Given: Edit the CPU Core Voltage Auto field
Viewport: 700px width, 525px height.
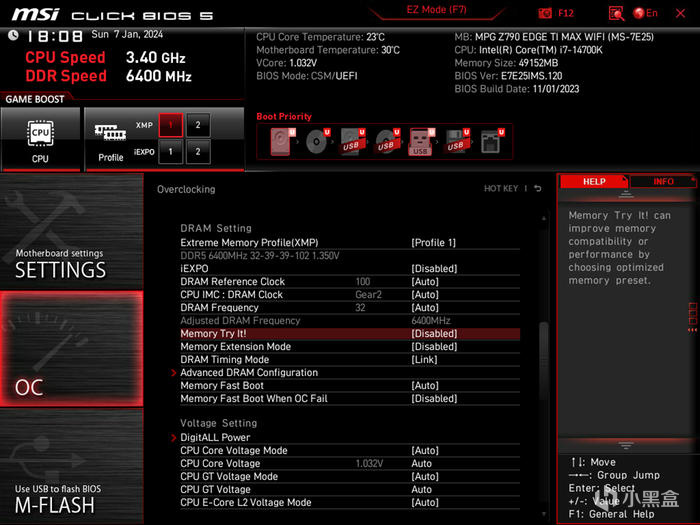Looking at the screenshot, I should (421, 463).
